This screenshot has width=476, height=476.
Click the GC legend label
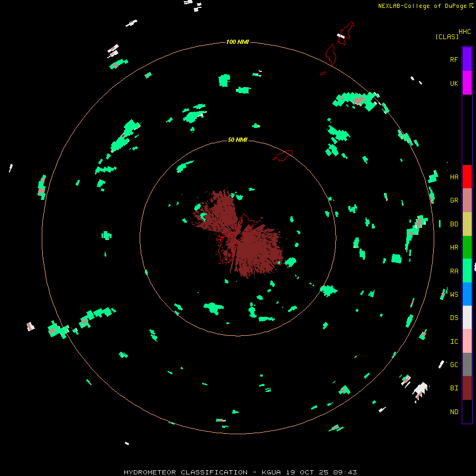click(x=454, y=365)
